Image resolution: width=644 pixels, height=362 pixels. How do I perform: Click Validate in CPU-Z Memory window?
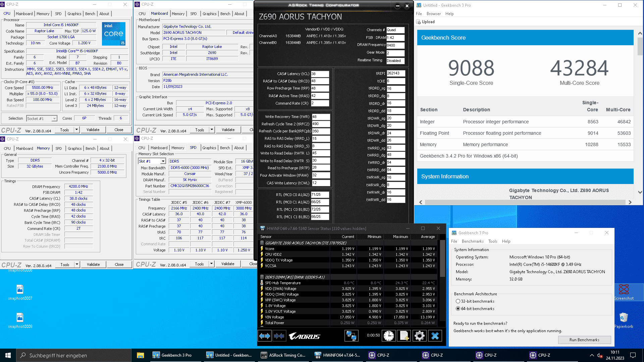[x=93, y=264]
